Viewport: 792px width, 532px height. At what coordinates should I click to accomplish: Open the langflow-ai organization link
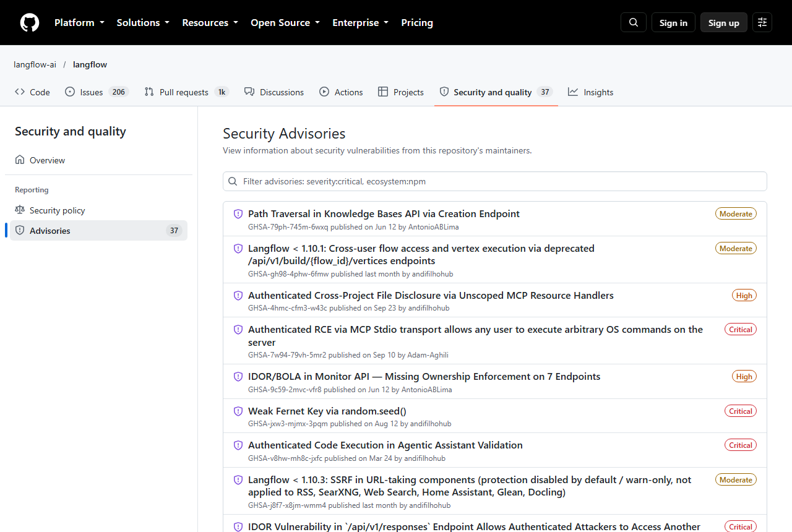pos(35,64)
